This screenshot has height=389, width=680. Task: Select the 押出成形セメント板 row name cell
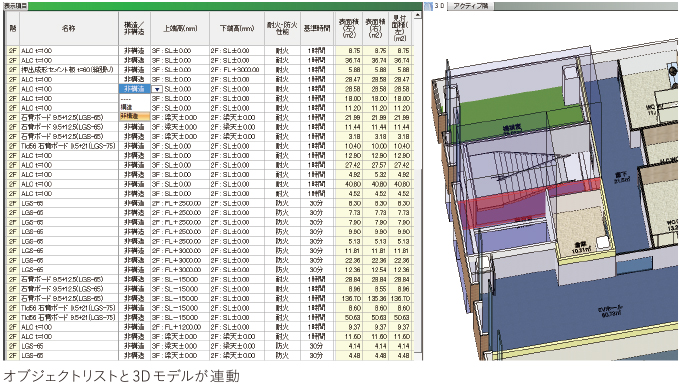coord(69,70)
